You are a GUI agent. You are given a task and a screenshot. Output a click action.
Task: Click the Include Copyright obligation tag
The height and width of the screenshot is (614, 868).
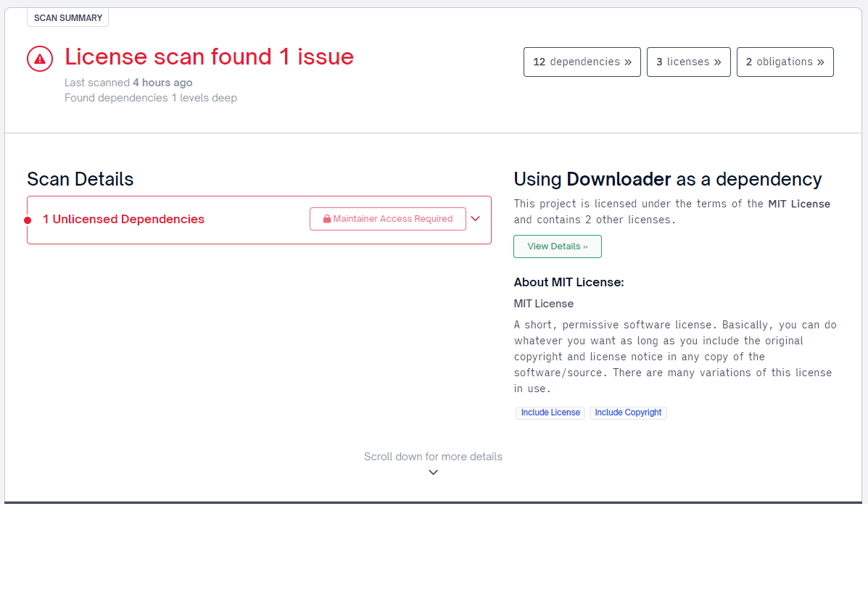[628, 412]
